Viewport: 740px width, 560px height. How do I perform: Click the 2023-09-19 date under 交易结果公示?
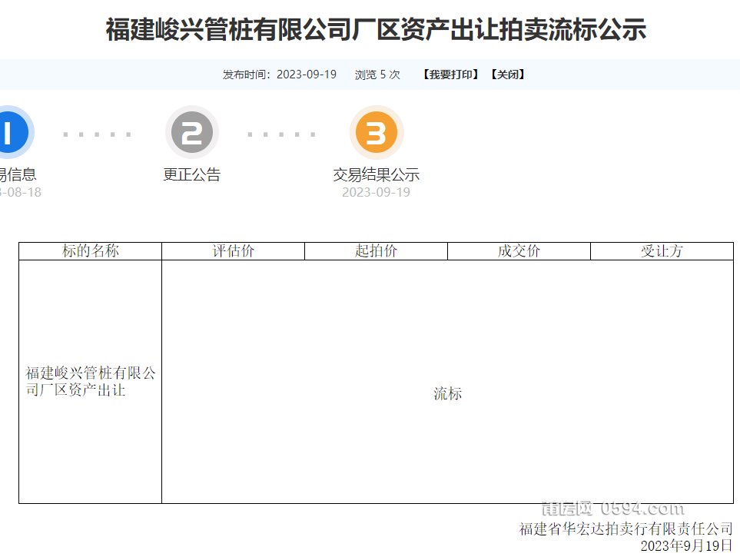[x=376, y=192]
